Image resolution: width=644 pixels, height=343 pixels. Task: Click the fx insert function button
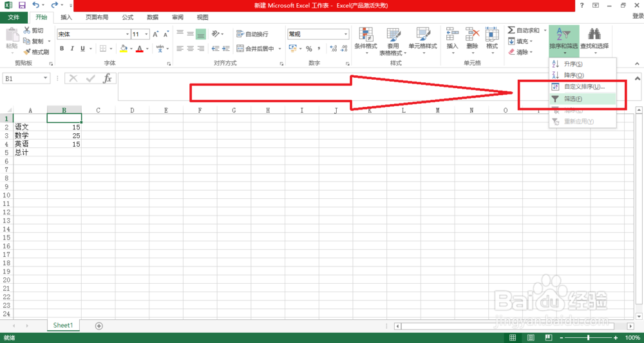point(107,78)
